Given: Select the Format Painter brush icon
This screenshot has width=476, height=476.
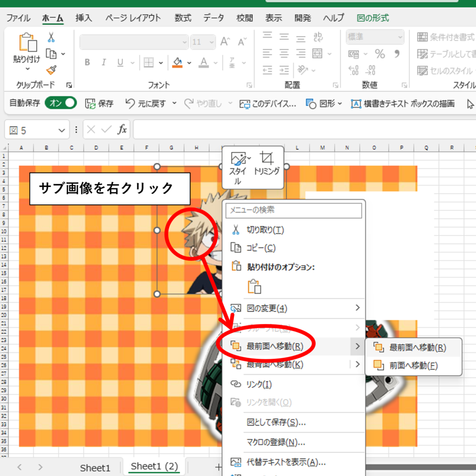Looking at the screenshot, I should (51, 70).
